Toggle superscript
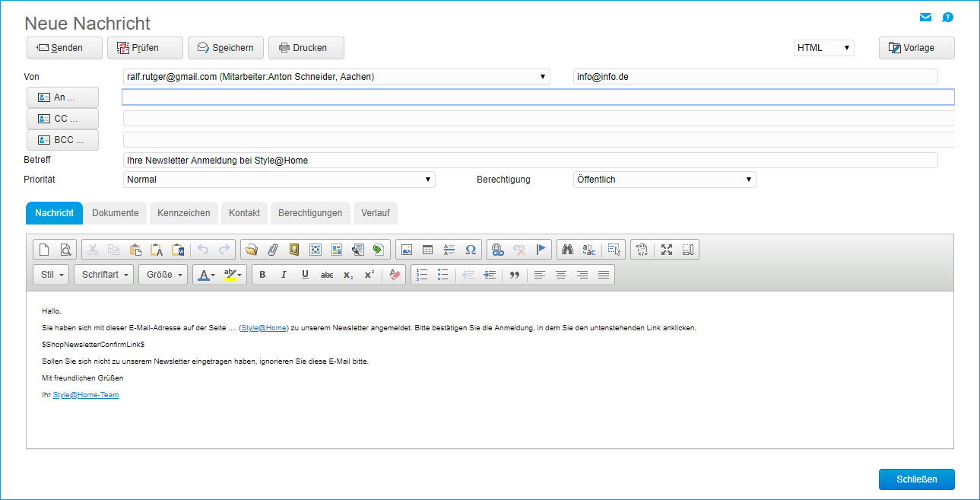 (x=369, y=275)
